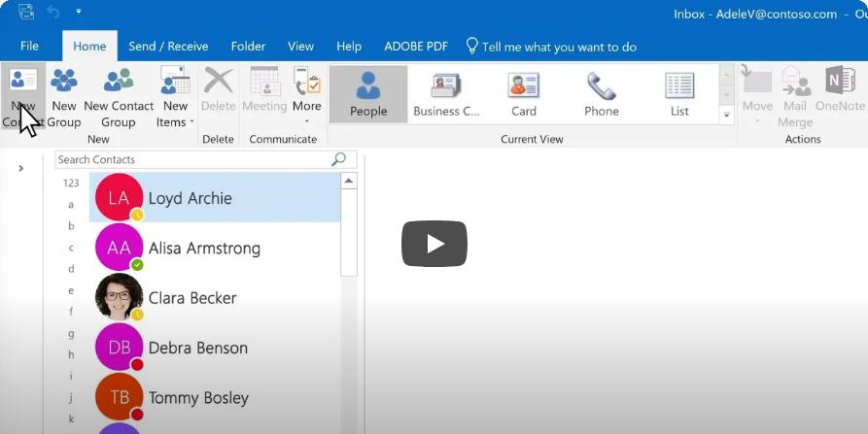The image size is (868, 434).
Task: Jump to letter g in index
Action: (x=71, y=333)
